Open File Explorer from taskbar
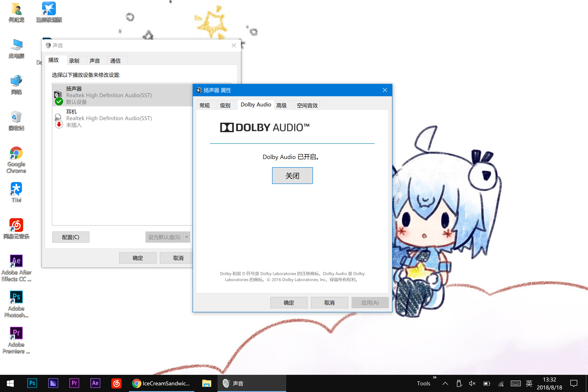This screenshot has width=588, height=392. tap(207, 383)
